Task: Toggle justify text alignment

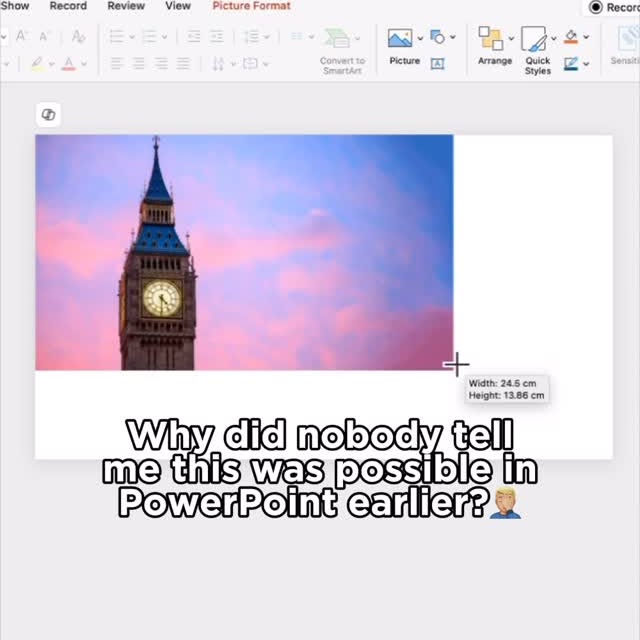Action: click(183, 63)
